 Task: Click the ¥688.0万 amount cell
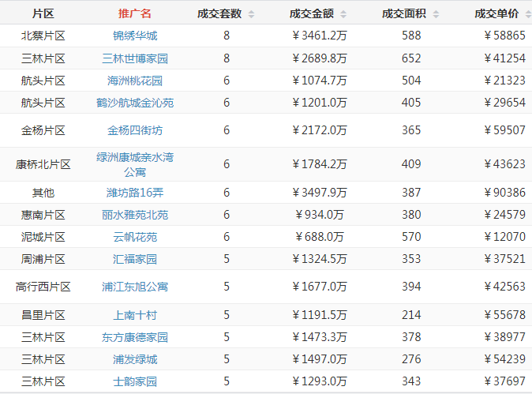[320, 237]
